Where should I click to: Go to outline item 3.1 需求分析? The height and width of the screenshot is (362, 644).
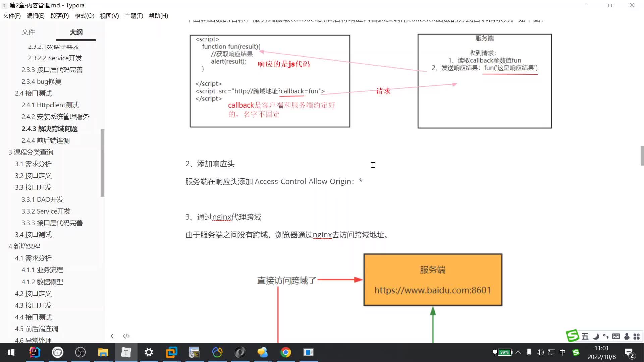pyautogui.click(x=33, y=164)
